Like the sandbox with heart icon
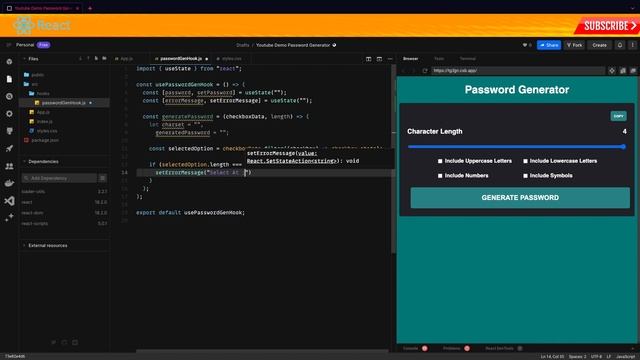Screen dimensions: 640x360 [x=525, y=45]
